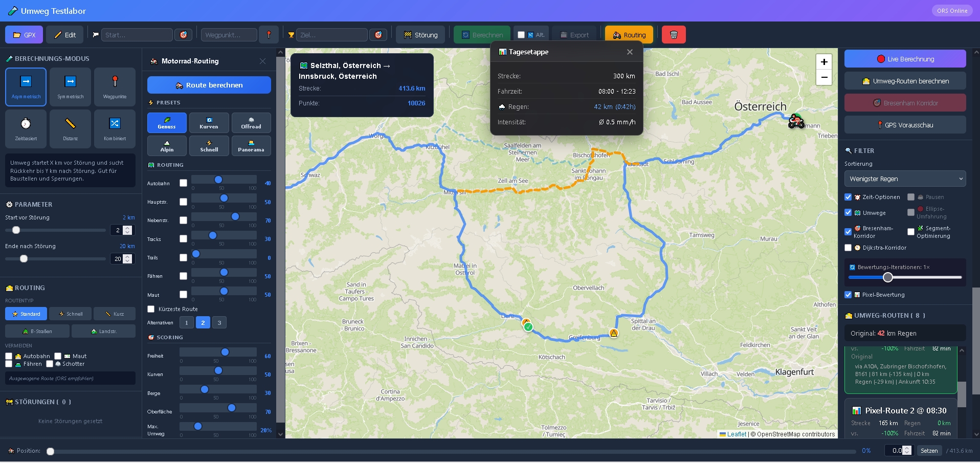Select the Asymmetrisch calculation mode

tap(26, 86)
